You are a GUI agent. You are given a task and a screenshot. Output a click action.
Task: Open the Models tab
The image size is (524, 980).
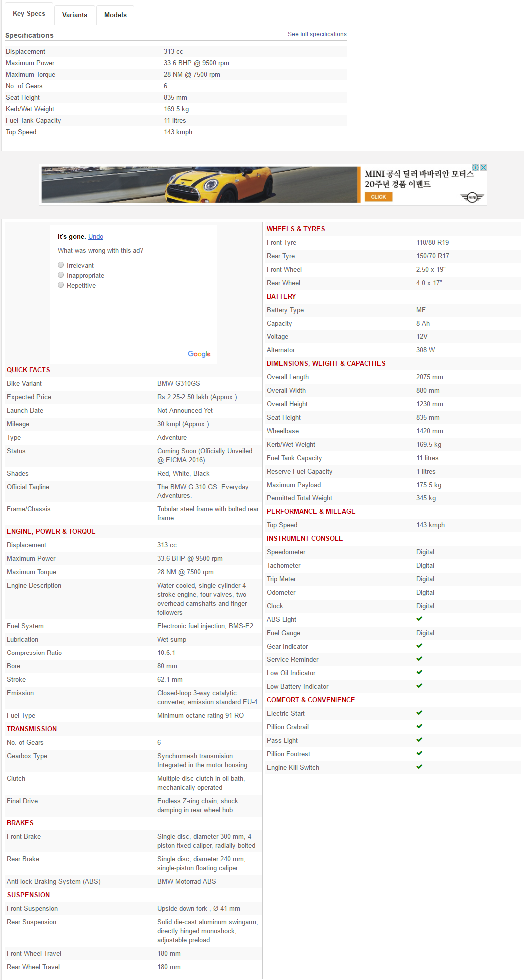point(115,15)
